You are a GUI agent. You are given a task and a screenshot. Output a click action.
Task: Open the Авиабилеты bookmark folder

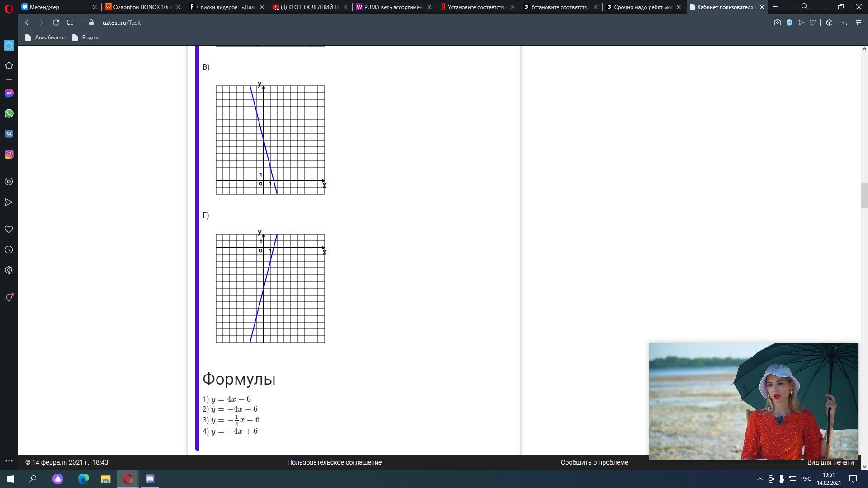click(x=45, y=38)
